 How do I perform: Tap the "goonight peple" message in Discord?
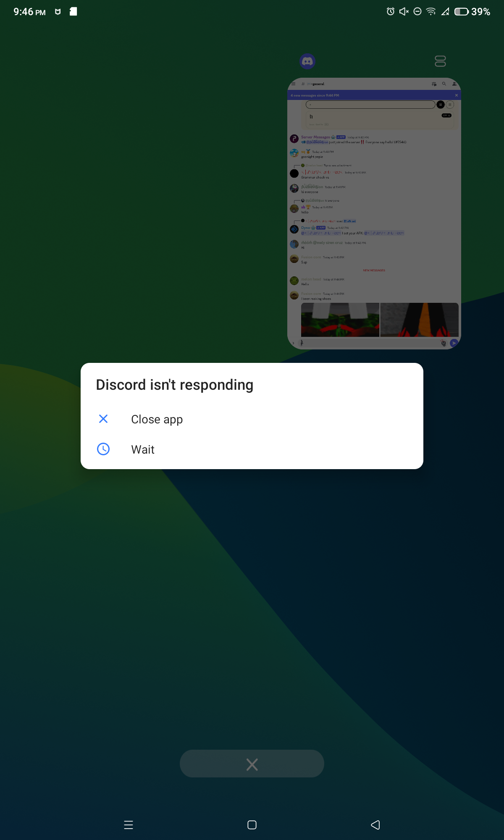coord(312,157)
